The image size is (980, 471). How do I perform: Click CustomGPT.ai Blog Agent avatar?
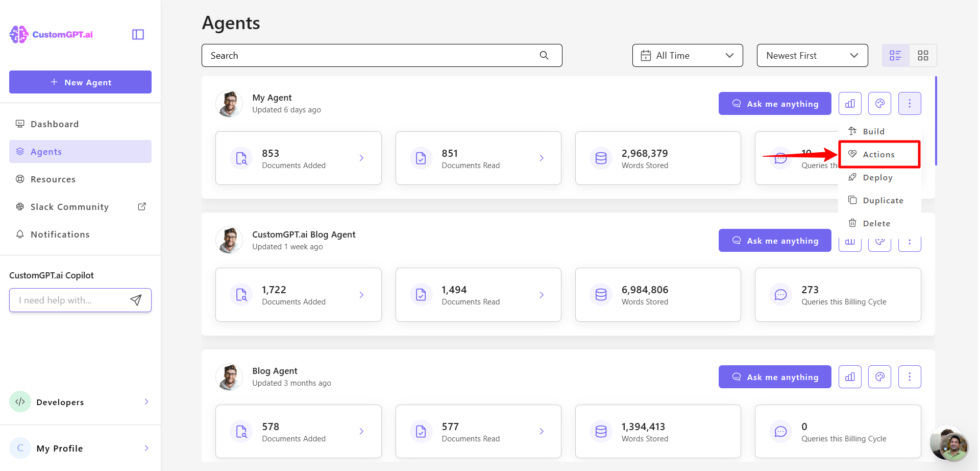point(229,240)
